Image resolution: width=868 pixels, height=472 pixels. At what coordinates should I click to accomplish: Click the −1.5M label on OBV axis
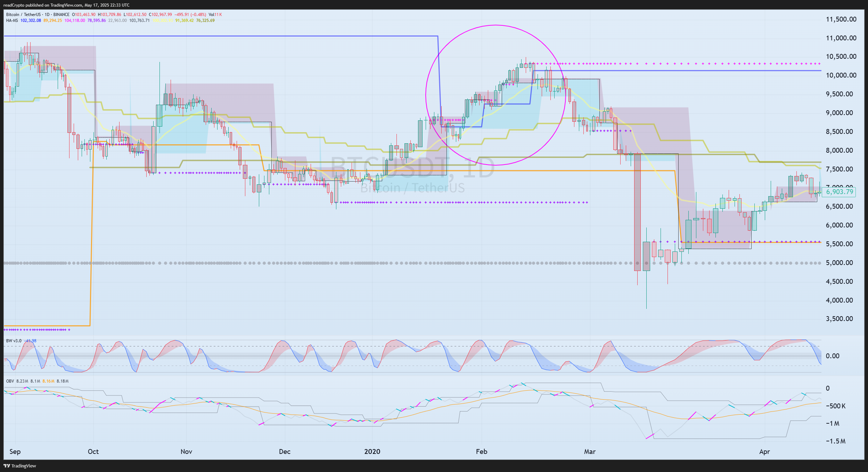[836, 441]
